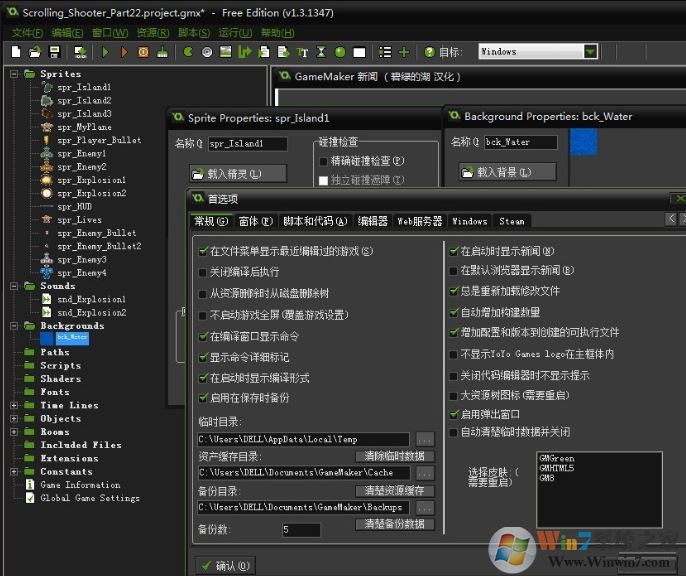Collapse the Backgrounds folder

click(x=14, y=326)
